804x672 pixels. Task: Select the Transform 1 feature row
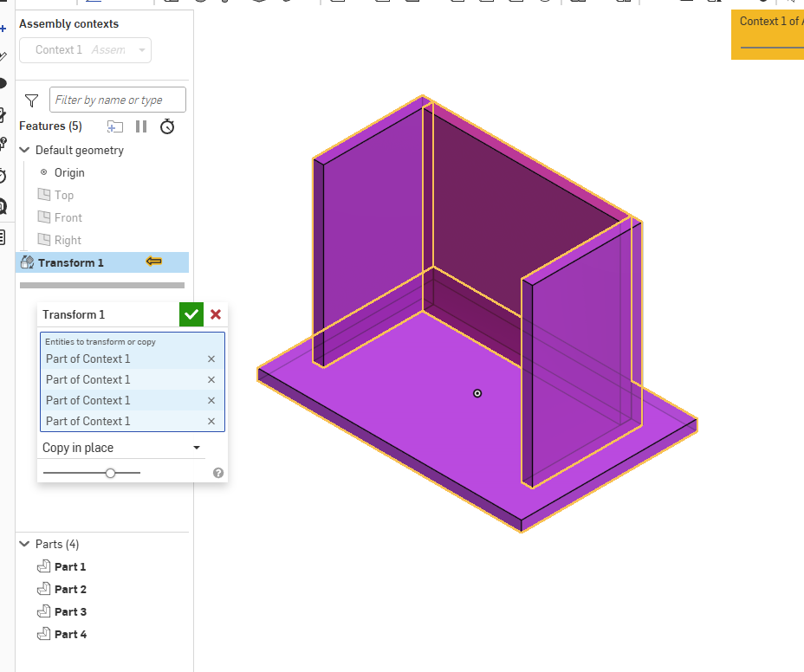(102, 262)
